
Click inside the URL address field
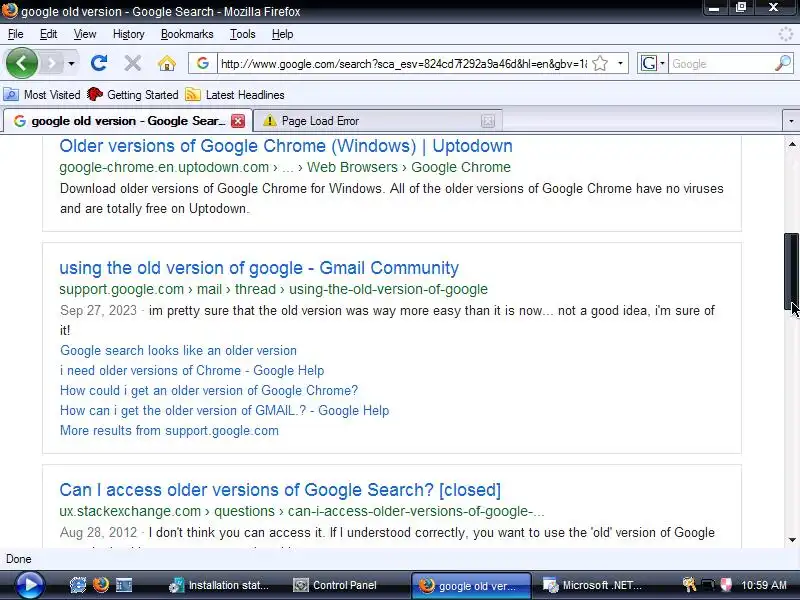(x=403, y=64)
